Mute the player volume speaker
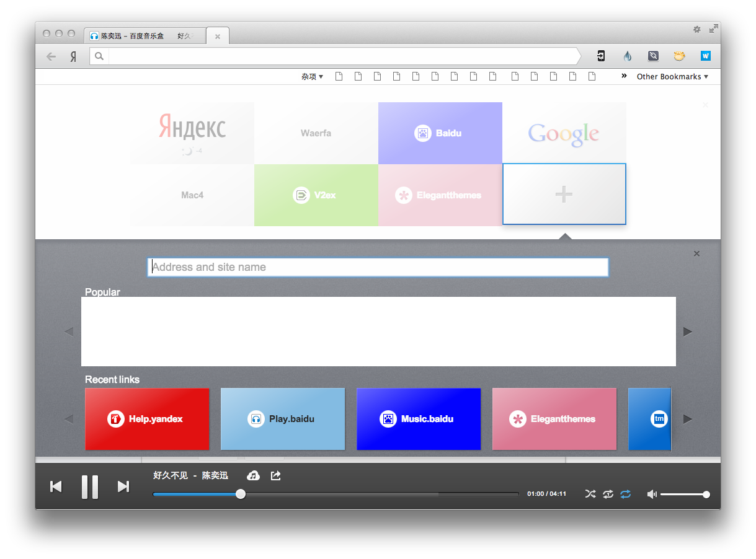This screenshot has height=559, width=756. [652, 494]
